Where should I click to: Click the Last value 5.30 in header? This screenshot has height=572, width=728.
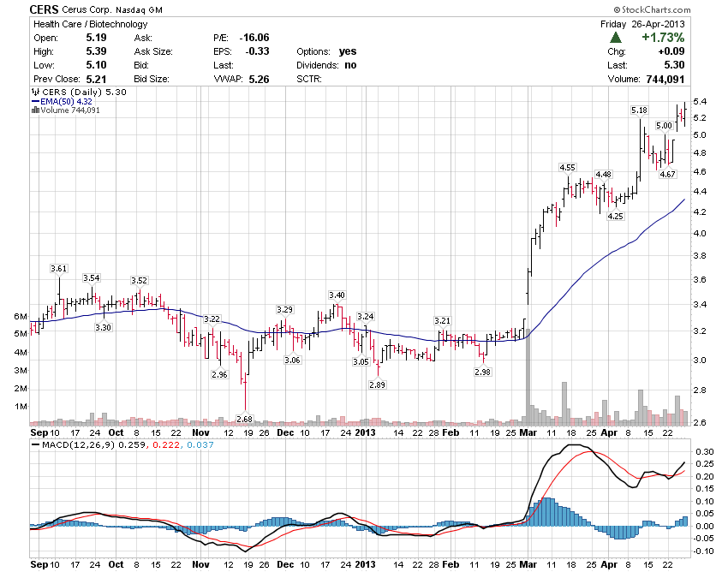click(674, 65)
